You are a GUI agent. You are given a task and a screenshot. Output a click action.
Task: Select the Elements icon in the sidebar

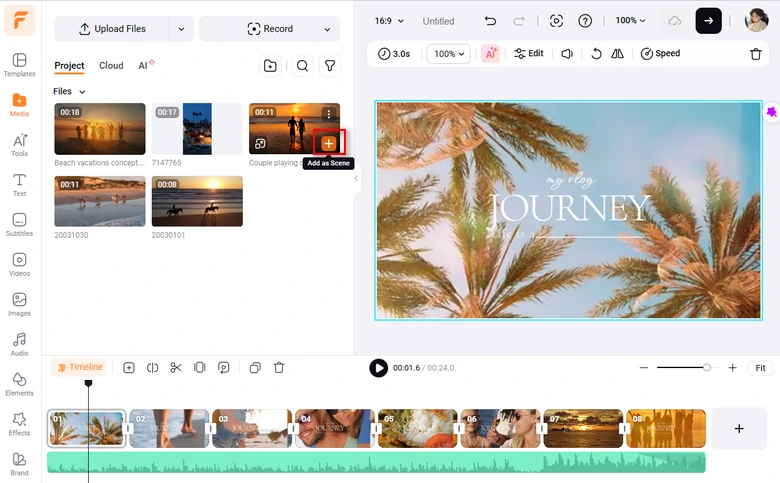19,384
